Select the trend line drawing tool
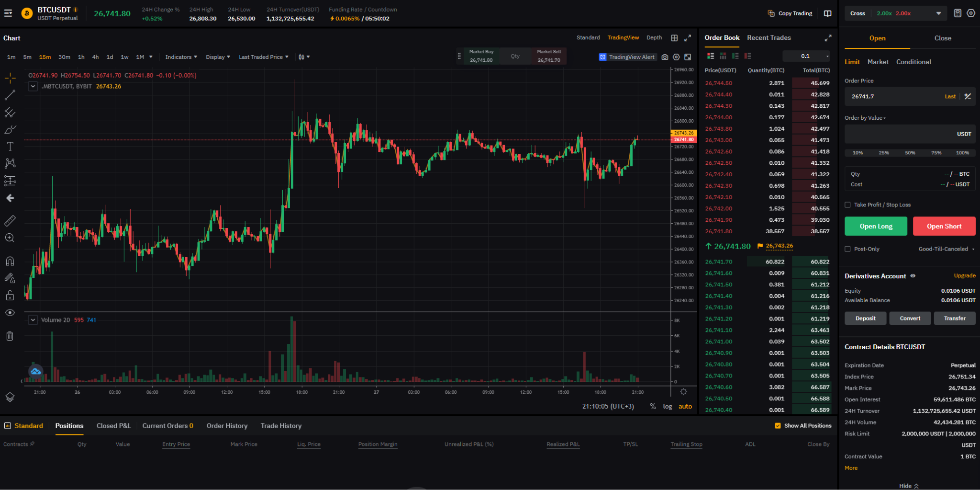This screenshot has height=490, width=980. (x=10, y=95)
